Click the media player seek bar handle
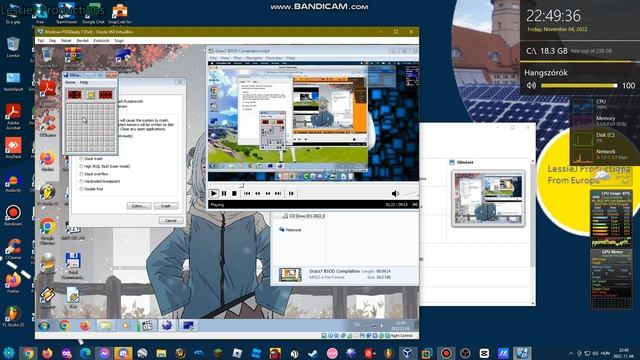Viewport: 640px width, 360px height. pos(242,185)
